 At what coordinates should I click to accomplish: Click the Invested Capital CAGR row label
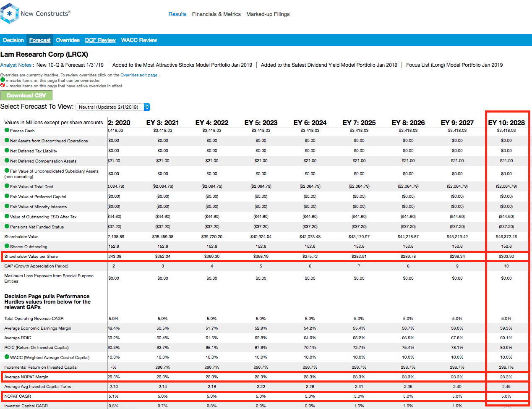(x=26, y=406)
